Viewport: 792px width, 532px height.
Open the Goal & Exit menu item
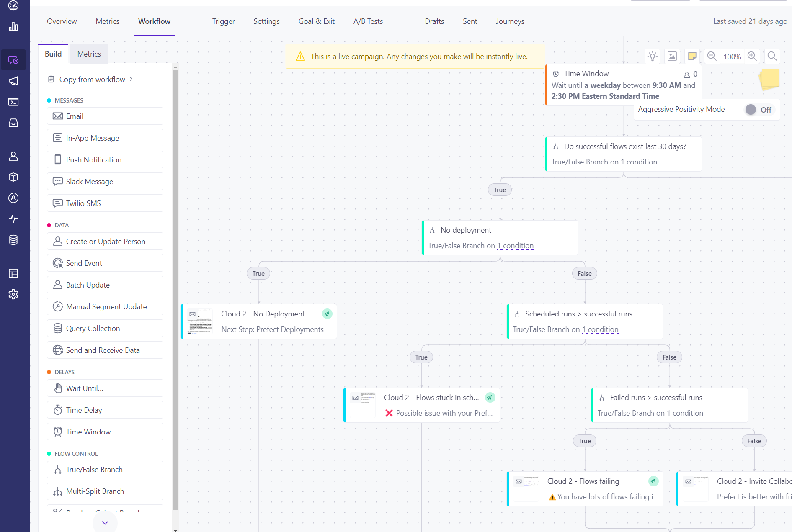[x=316, y=21]
